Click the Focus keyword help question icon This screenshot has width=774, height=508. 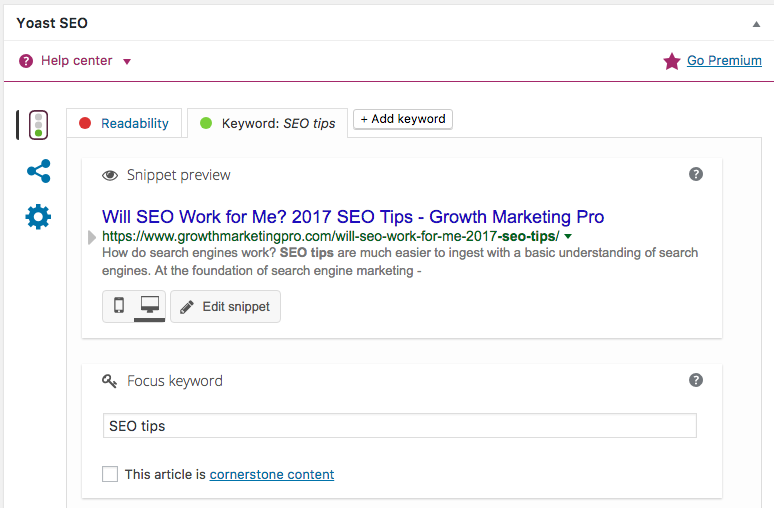point(696,380)
